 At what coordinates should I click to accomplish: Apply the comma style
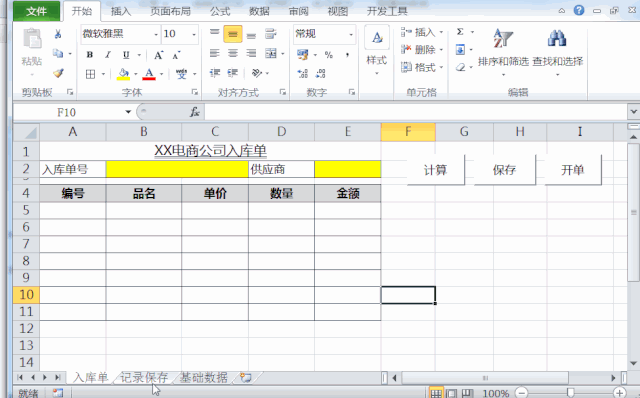347,55
